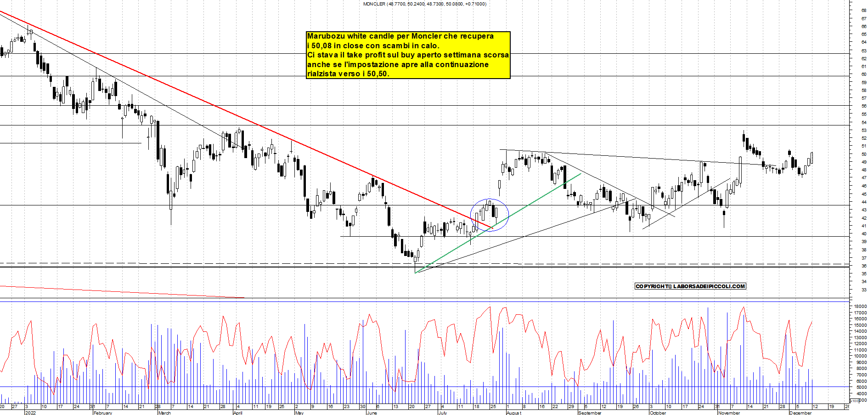The image size is (868, 415).
Task: Click the 38 price level on the right axis
Action: 864,250
